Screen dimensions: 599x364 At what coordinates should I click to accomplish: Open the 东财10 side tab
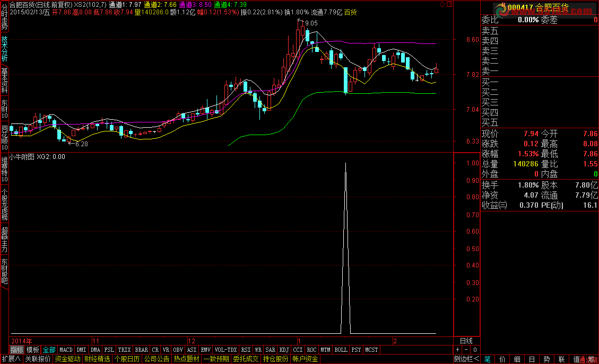pyautogui.click(x=4, y=110)
